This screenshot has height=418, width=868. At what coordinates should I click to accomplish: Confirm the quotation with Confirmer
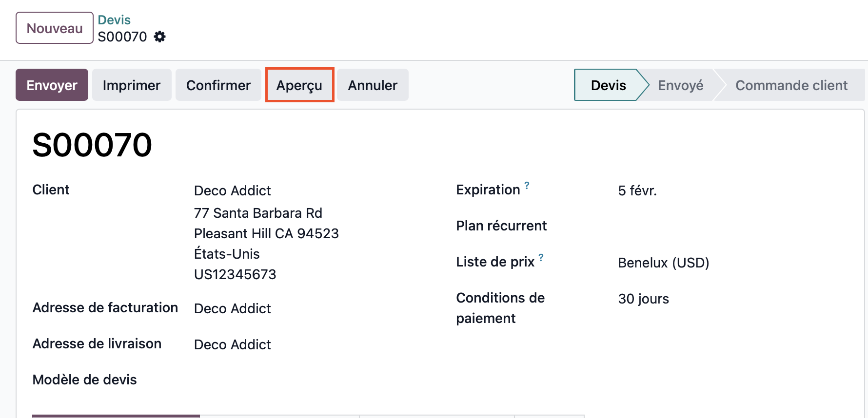[218, 85]
